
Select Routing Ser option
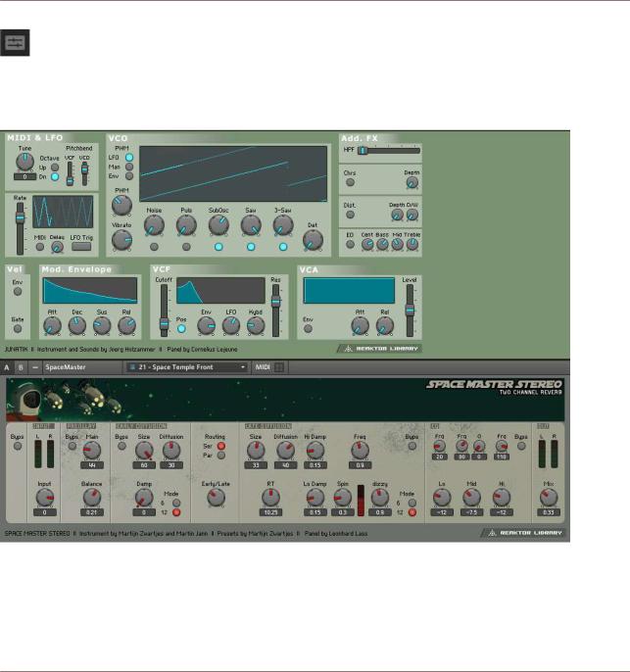click(221, 446)
